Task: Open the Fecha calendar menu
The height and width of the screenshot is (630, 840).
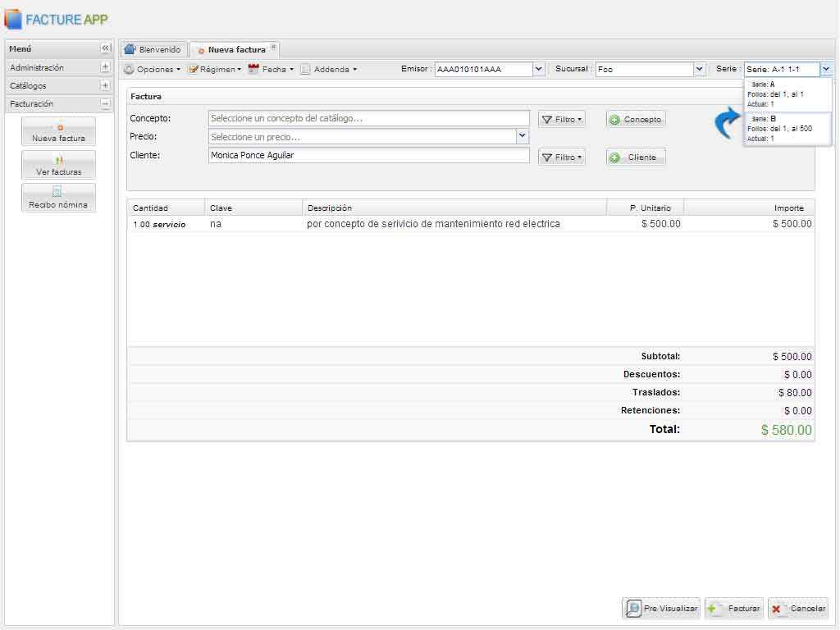Action: pos(271,70)
